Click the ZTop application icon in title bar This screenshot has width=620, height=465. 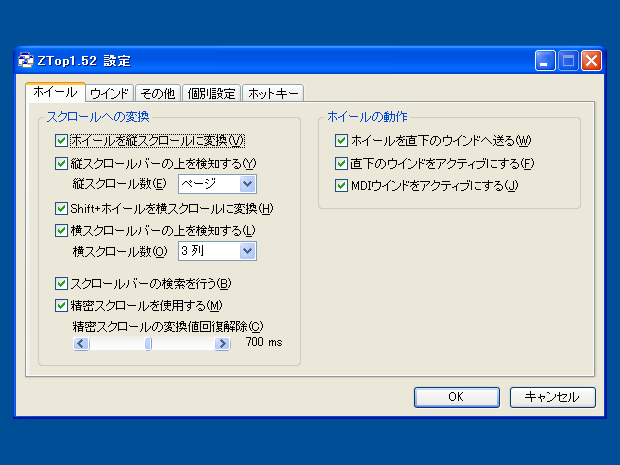tap(26, 60)
